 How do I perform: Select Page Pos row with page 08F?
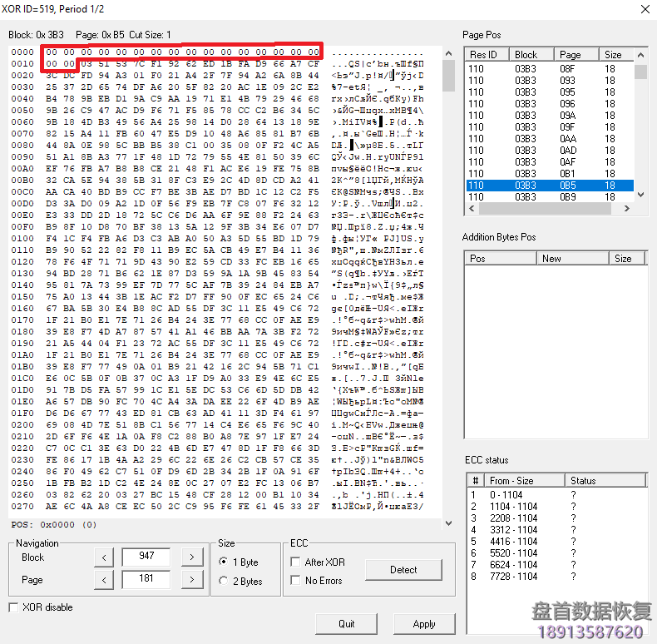point(549,68)
